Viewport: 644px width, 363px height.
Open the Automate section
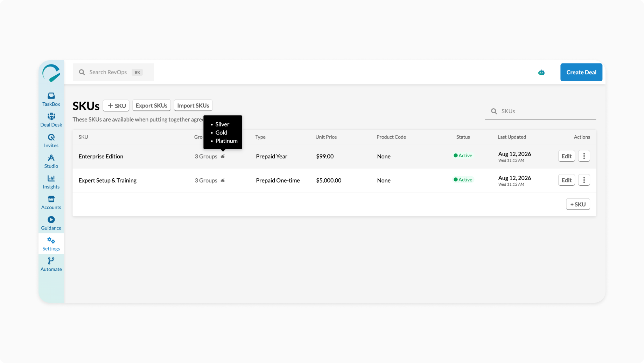click(x=51, y=265)
